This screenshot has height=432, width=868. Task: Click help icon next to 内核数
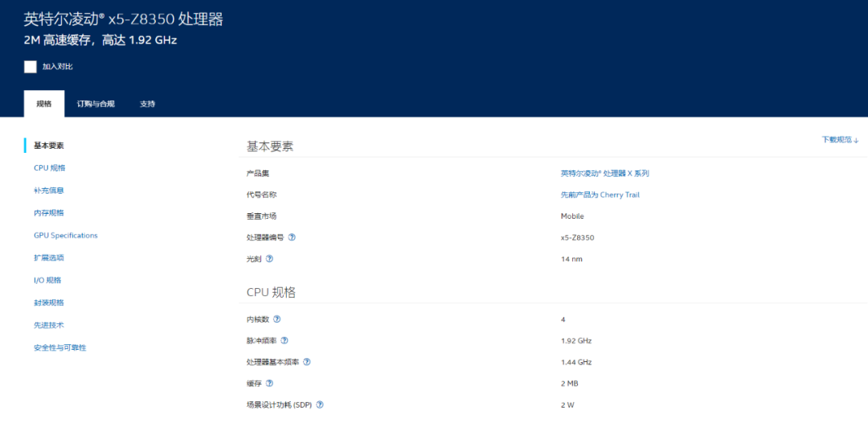[276, 319]
